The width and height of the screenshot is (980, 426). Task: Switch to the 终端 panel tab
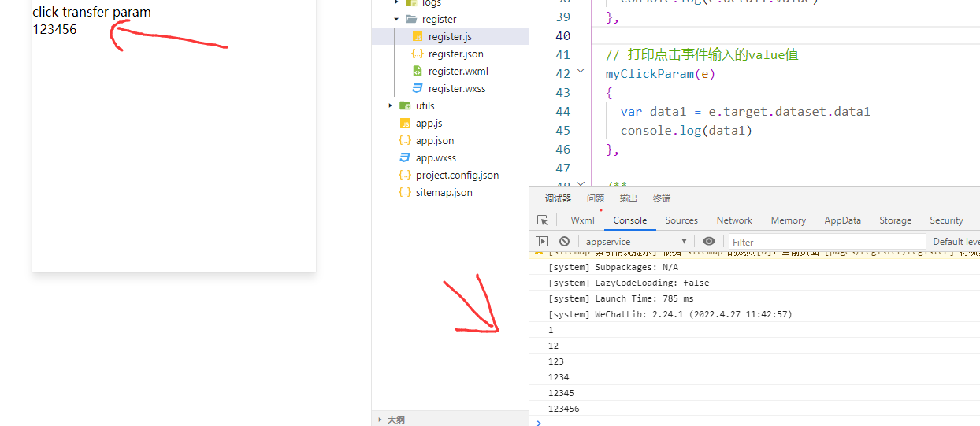(662, 198)
